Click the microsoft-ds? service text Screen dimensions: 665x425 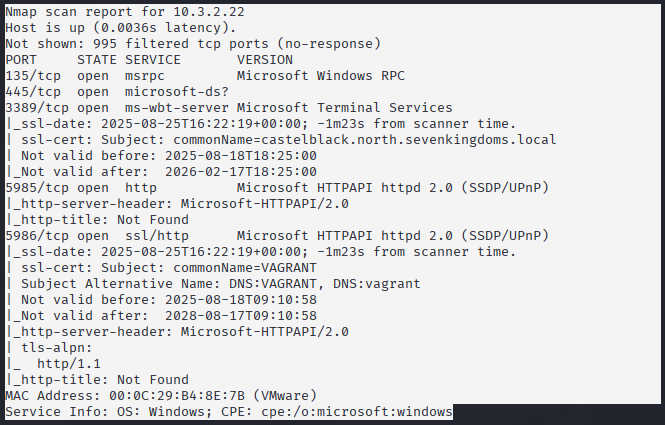[x=177, y=92]
